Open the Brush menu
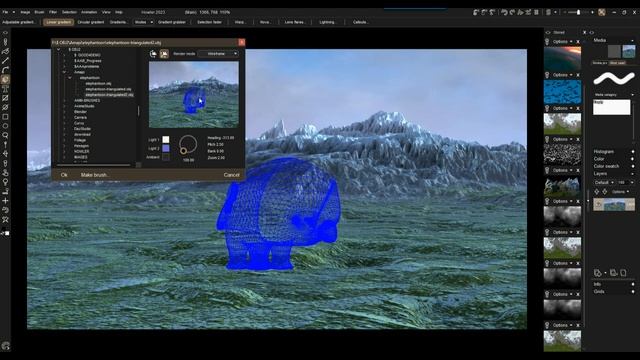This screenshot has height=360, width=640. 39,12
